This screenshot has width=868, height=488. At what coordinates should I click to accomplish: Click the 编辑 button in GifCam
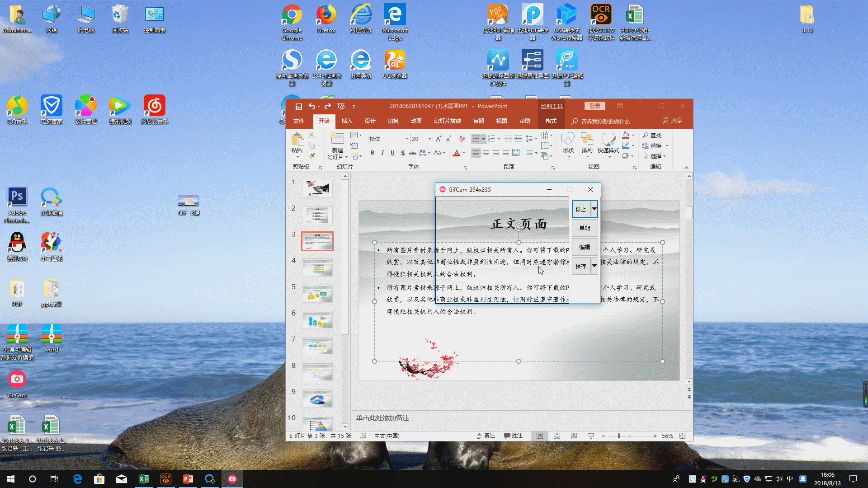click(585, 247)
